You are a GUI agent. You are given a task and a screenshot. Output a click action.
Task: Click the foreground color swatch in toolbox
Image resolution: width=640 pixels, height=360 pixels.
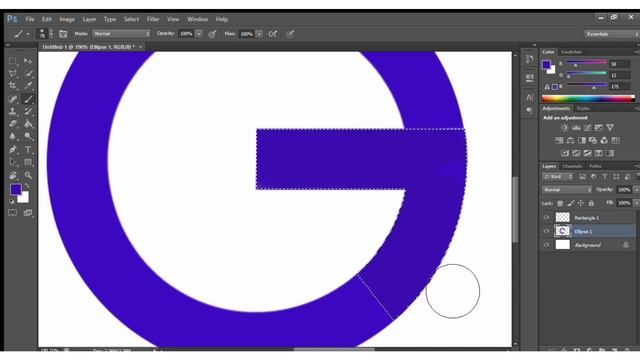tap(16, 189)
